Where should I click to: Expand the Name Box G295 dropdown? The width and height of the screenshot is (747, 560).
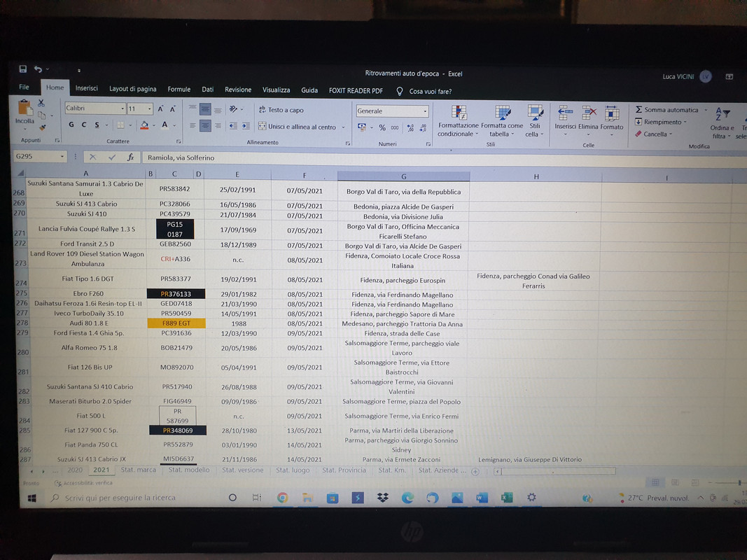(x=62, y=156)
